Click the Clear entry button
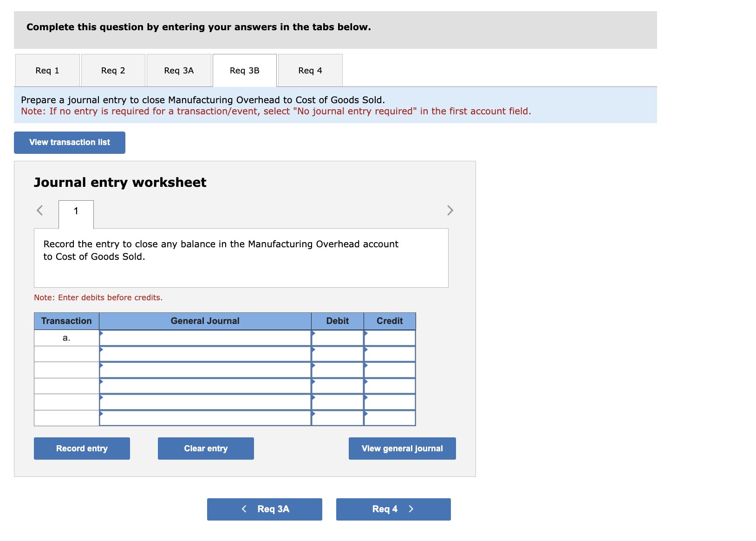Viewport: 756px width, 541px height. 205,448
